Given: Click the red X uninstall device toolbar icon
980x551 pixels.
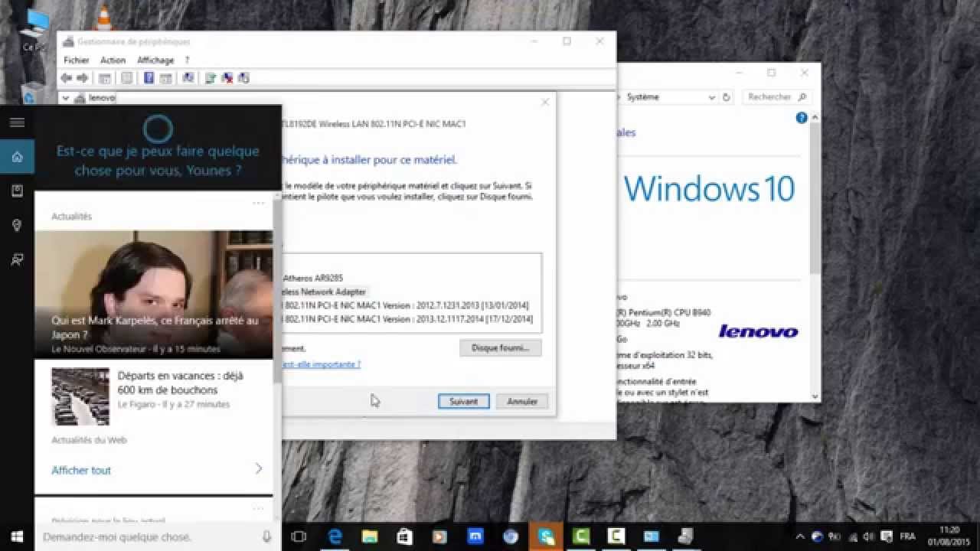Looking at the screenshot, I should (227, 78).
